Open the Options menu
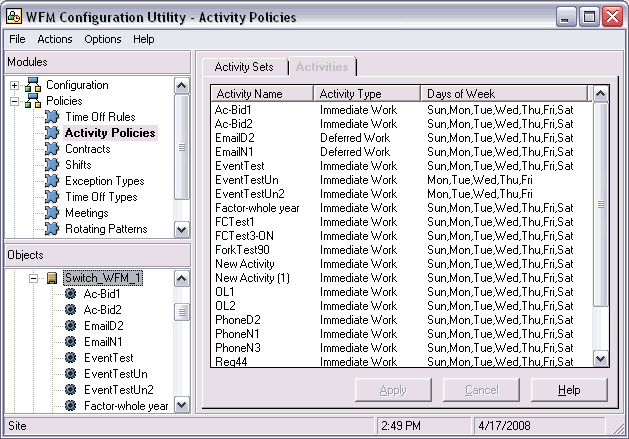The image size is (629, 439). tap(102, 39)
